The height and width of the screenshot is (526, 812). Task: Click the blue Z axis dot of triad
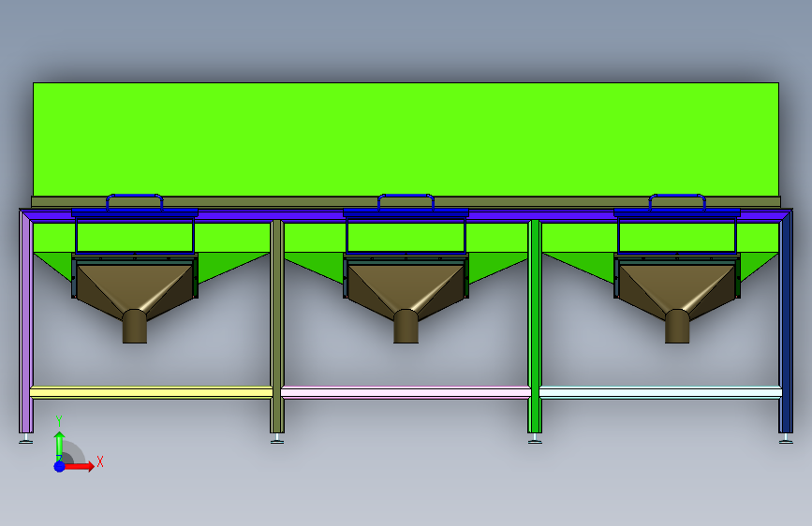tap(60, 466)
